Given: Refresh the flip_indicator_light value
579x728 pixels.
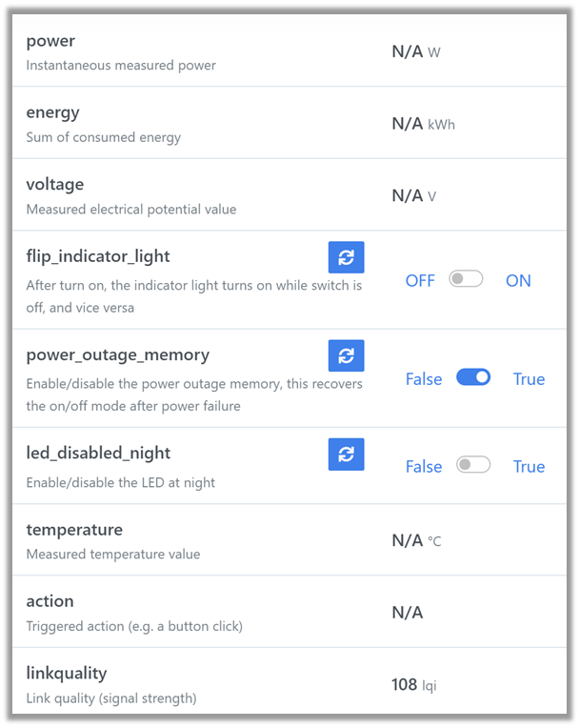Looking at the screenshot, I should click(346, 257).
